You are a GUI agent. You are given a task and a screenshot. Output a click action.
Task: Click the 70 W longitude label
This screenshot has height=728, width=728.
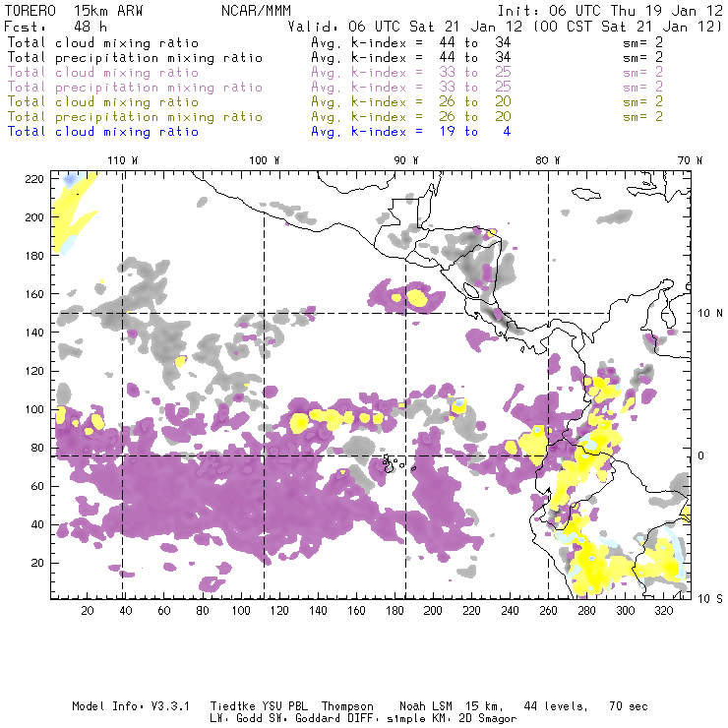click(691, 160)
